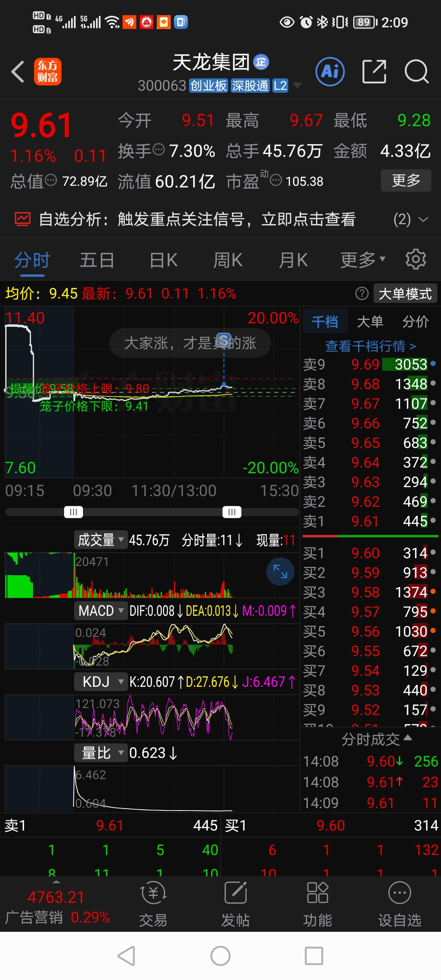Open 查看千档行情 link
The image size is (441, 980).
pyautogui.click(x=371, y=346)
